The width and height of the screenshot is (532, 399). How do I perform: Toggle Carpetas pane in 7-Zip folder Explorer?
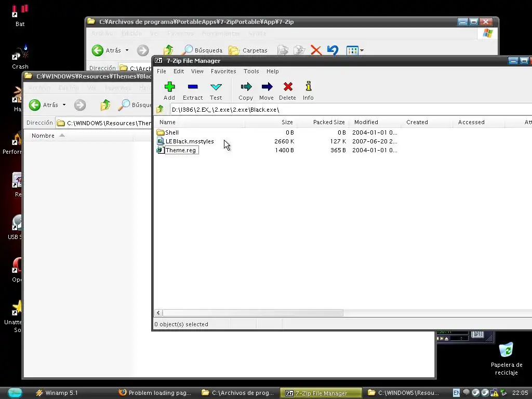pyautogui.click(x=248, y=50)
